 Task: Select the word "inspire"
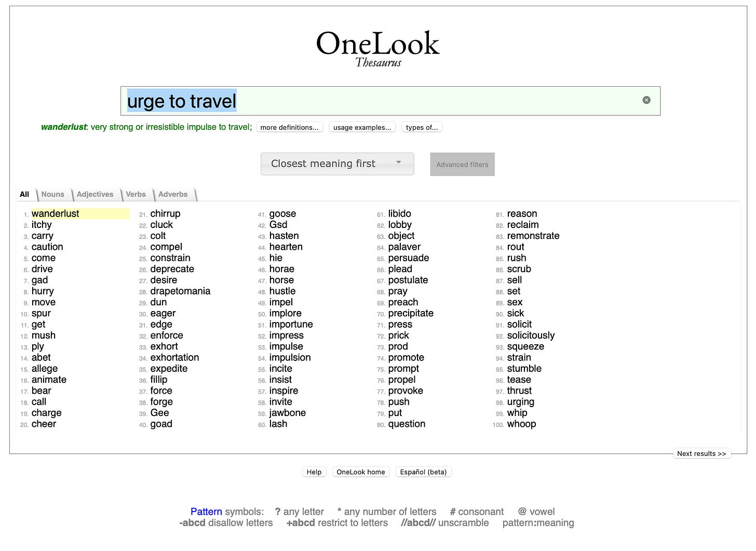pos(283,391)
